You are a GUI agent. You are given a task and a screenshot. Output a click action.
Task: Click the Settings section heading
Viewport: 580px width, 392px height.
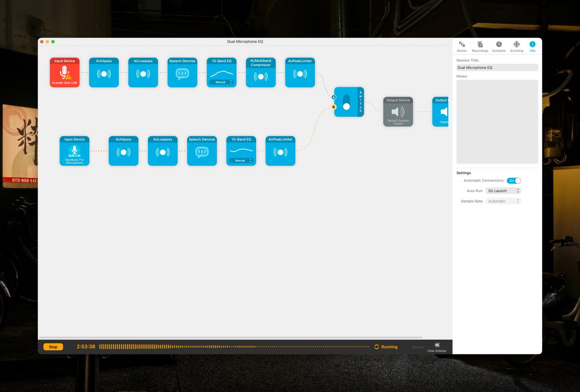464,173
